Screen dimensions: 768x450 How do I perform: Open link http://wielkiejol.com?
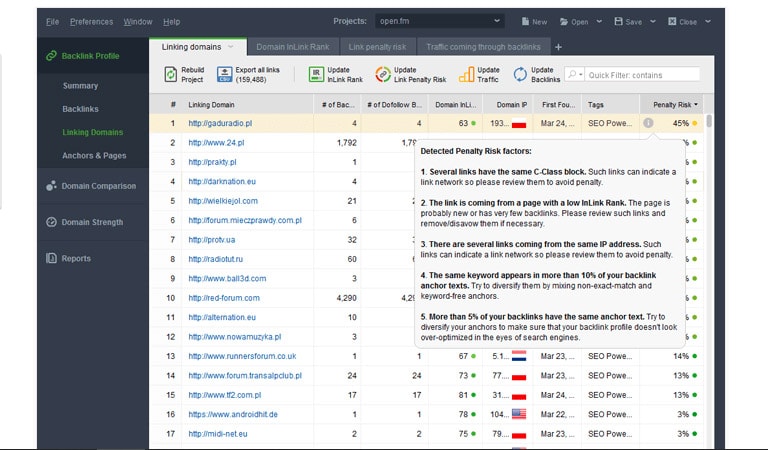point(223,201)
